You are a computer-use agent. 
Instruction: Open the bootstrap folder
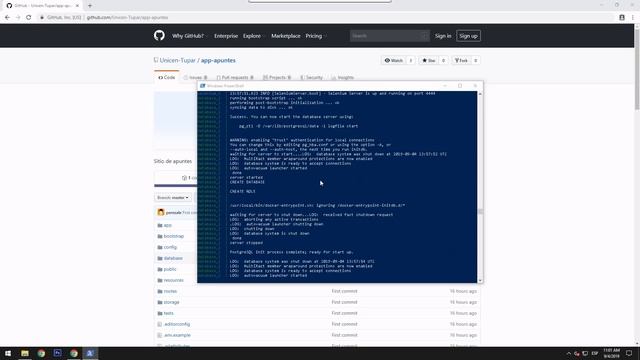point(173,236)
